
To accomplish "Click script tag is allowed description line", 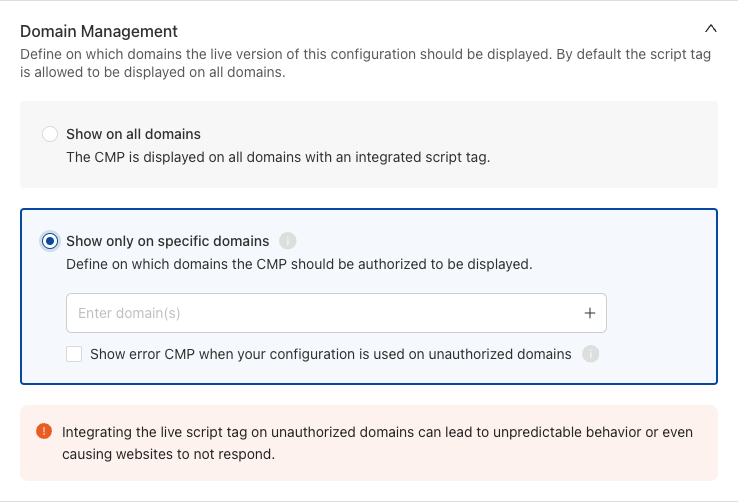I will point(152,72).
